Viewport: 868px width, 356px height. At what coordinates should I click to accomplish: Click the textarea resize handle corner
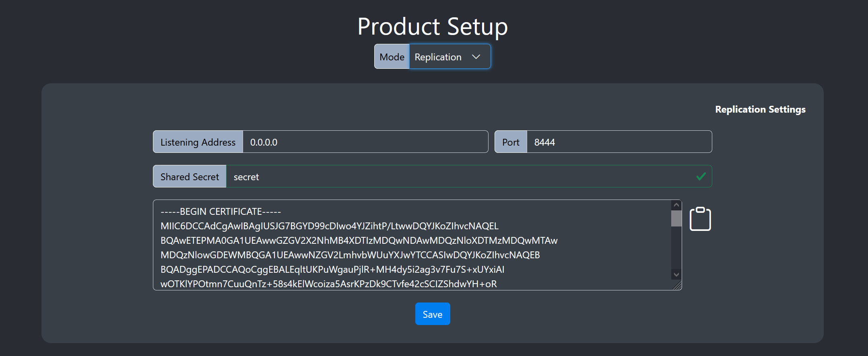pos(677,285)
